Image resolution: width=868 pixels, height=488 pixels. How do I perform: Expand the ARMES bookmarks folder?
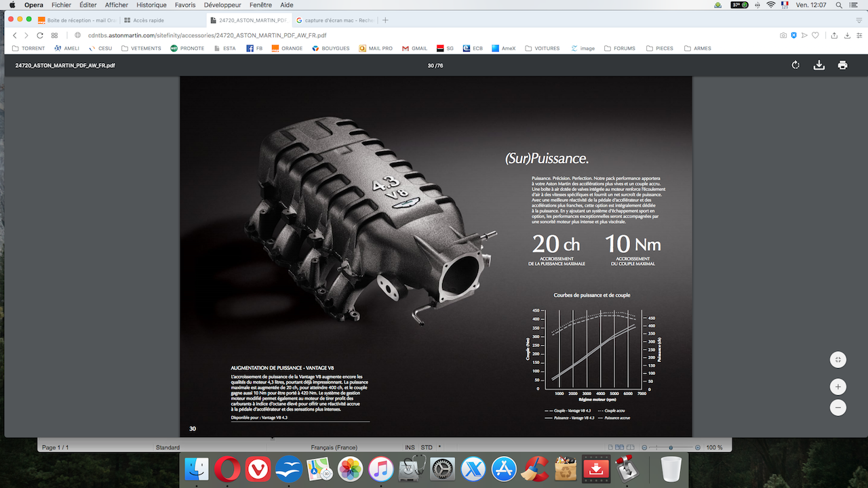(697, 49)
